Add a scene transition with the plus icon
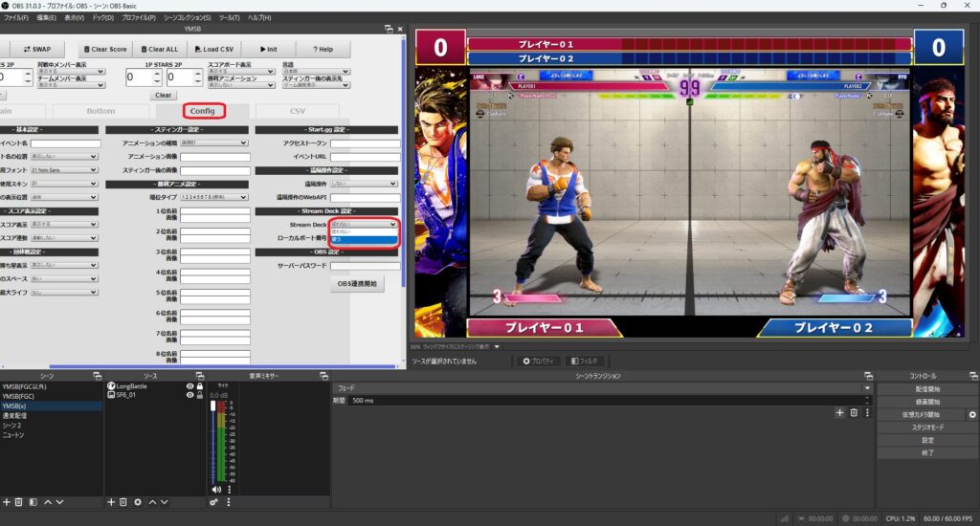The height and width of the screenshot is (526, 980). point(839,413)
